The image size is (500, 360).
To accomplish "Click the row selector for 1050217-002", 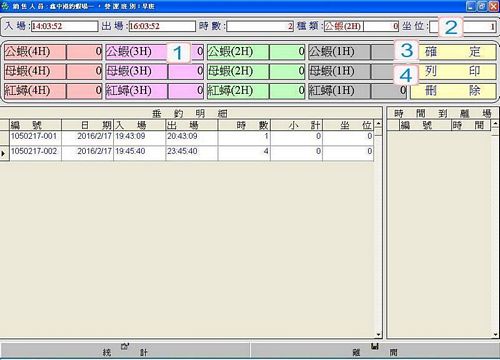I will [5, 154].
